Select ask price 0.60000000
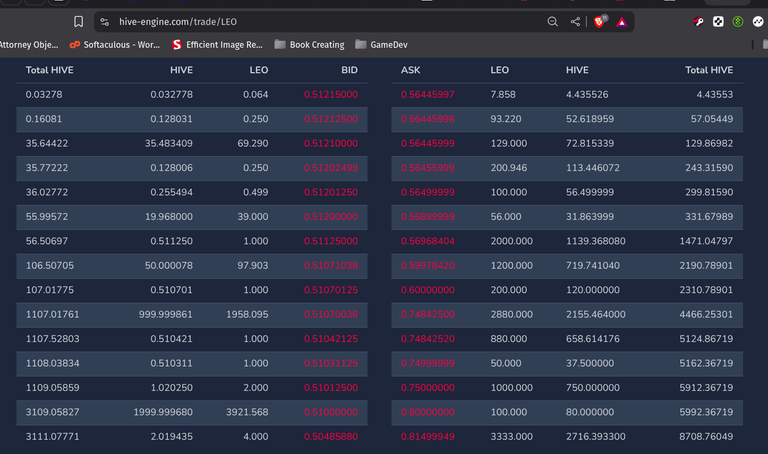Viewport: 768px width, 454px height. (x=428, y=290)
